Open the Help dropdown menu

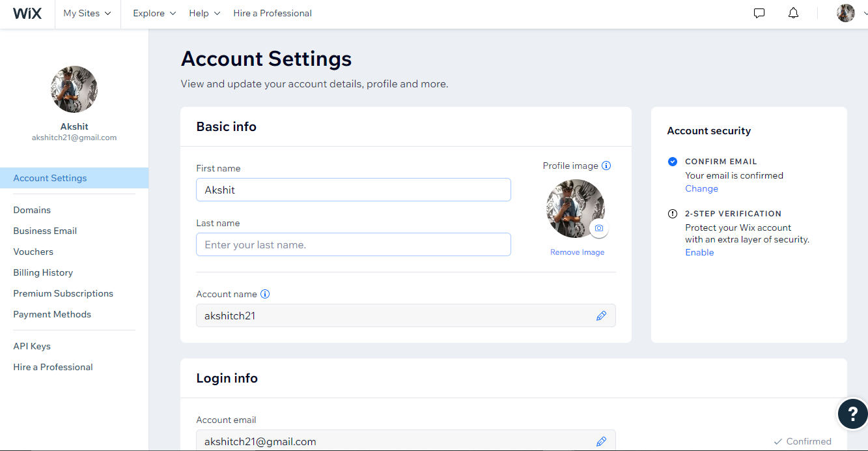tap(204, 13)
